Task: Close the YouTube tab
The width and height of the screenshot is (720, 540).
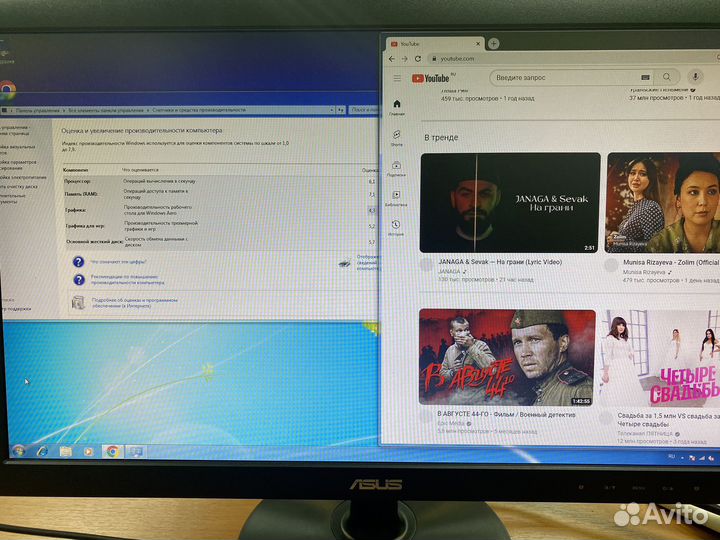Action: tap(478, 44)
